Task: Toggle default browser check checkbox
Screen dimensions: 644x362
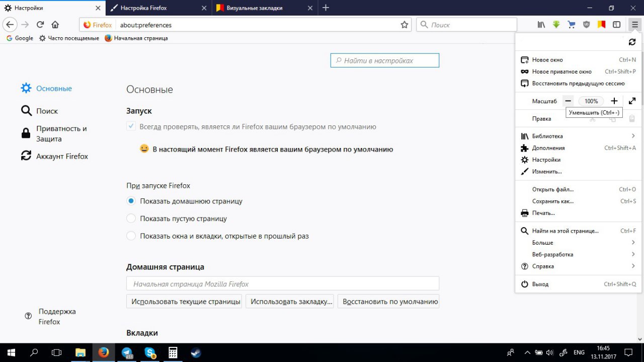Action: (x=131, y=126)
